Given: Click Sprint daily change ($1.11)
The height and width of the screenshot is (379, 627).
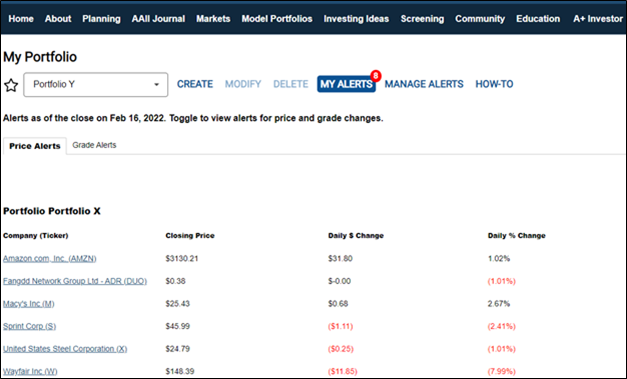Looking at the screenshot, I should pos(340,326).
